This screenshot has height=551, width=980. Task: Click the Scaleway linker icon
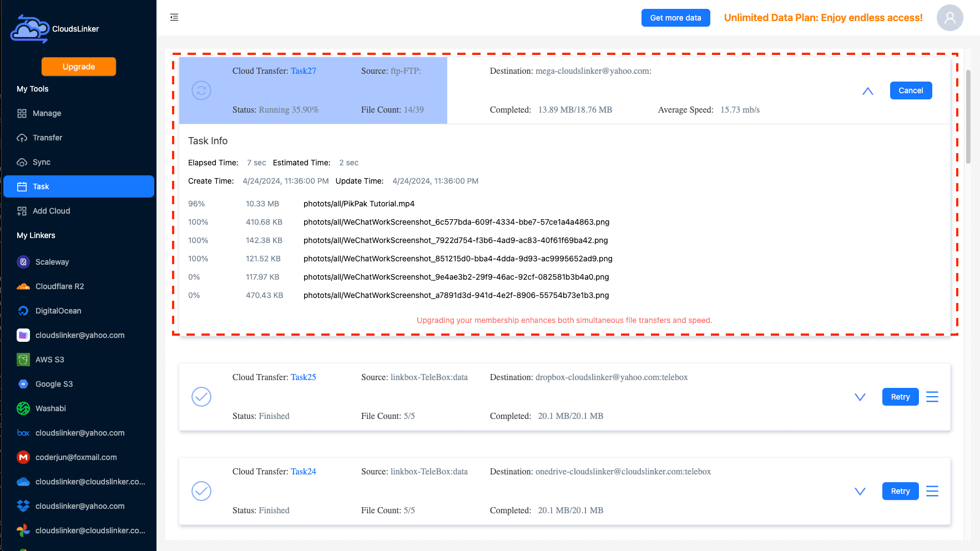tap(23, 262)
